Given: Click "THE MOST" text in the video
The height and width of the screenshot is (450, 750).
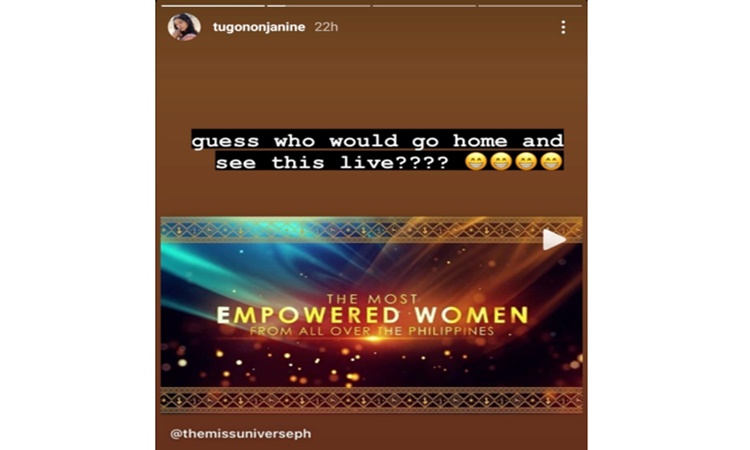Looking at the screenshot, I should pos(372,299).
